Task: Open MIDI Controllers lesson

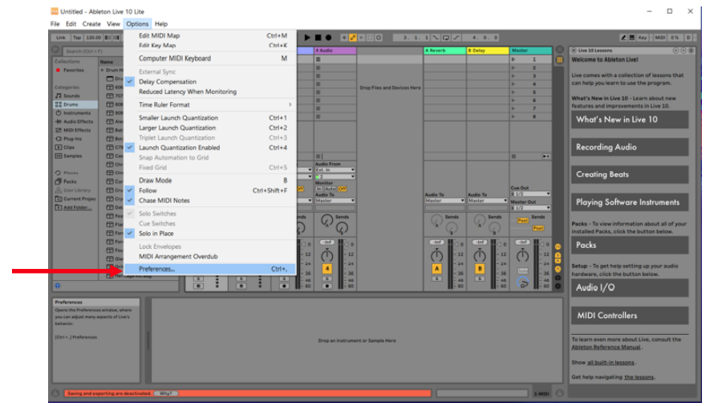Action: coord(629,316)
